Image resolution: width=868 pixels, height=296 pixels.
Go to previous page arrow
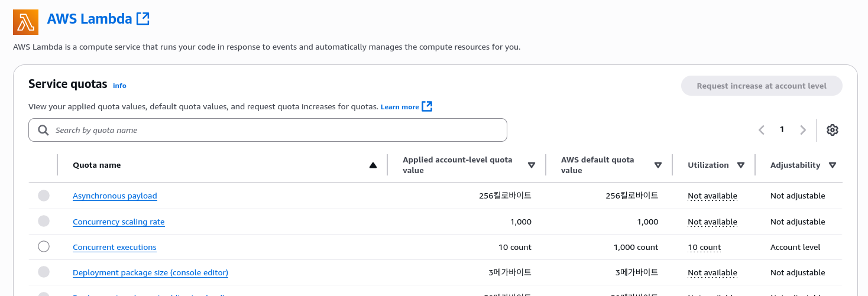point(762,130)
